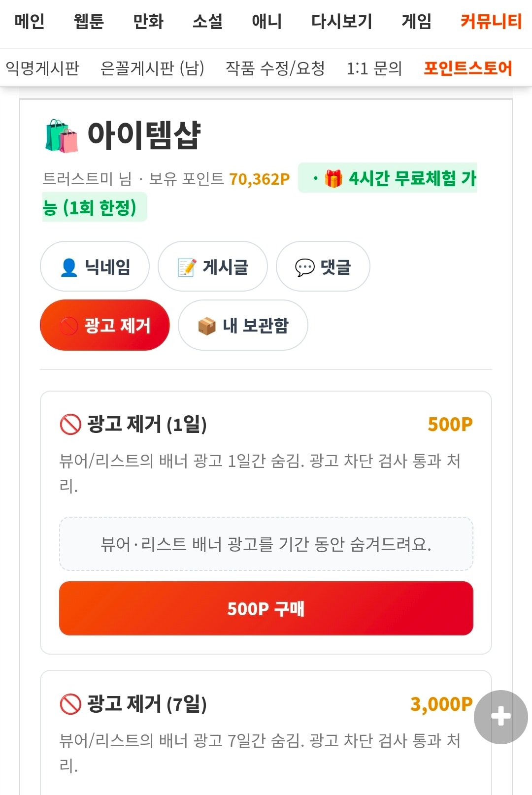
Task: Select the 게시글 category chip
Action: 213,266
